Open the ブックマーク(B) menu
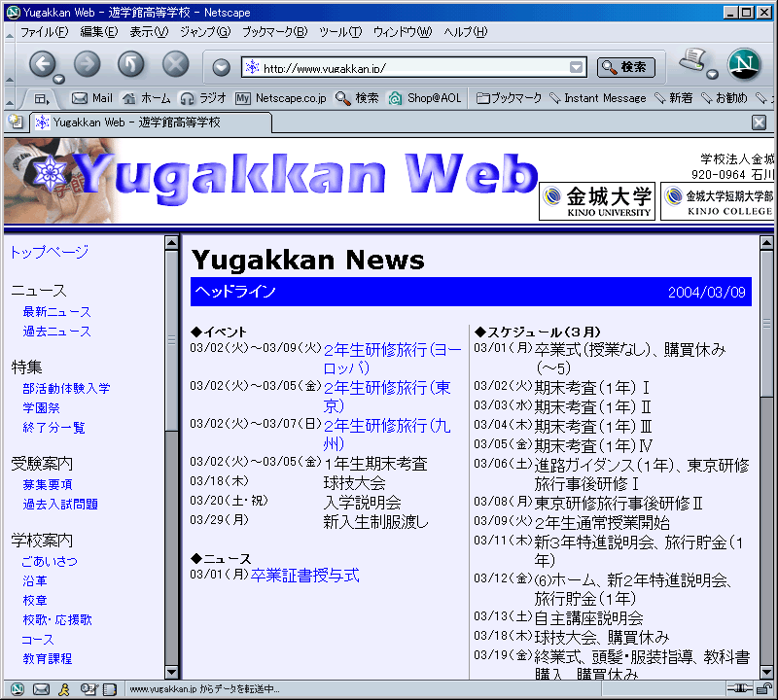Image resolution: width=778 pixels, height=700 pixels. coord(274,32)
